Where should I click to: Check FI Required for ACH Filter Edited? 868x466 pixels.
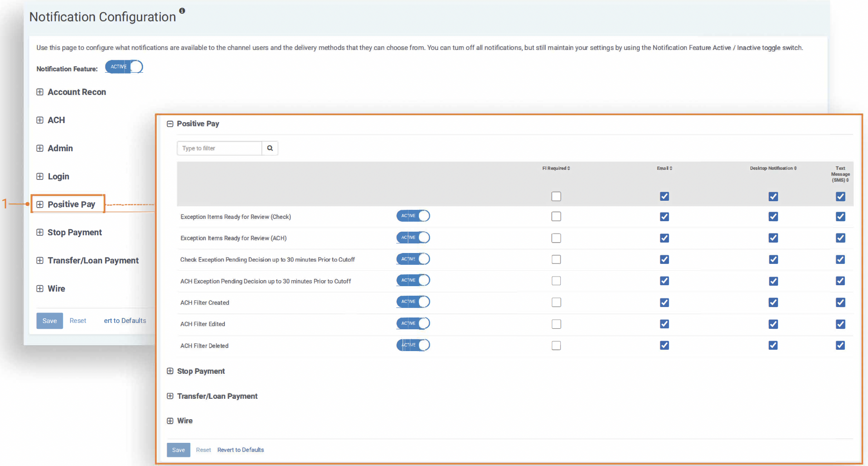click(x=556, y=324)
